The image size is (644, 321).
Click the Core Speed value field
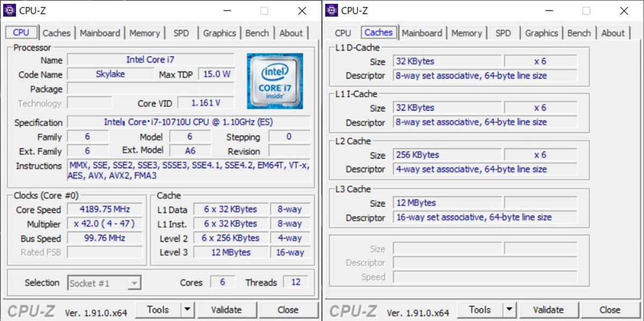coord(105,210)
